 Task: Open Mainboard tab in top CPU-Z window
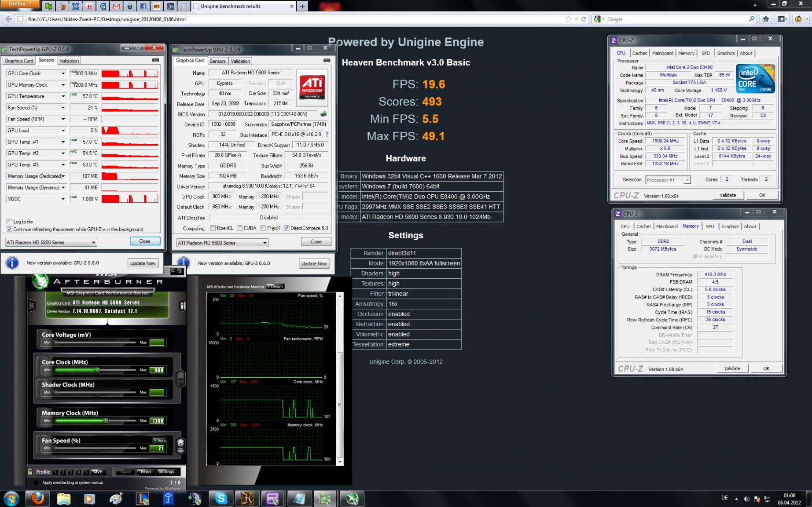click(662, 53)
